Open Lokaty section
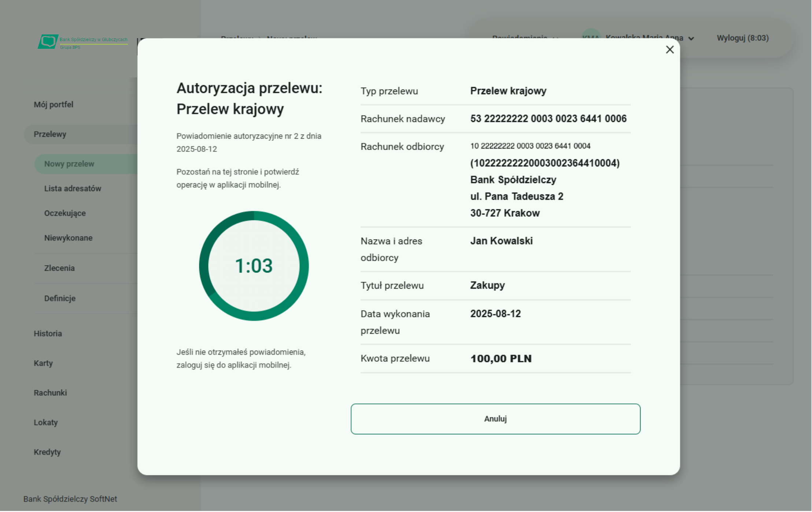This screenshot has width=812, height=512. (x=45, y=422)
